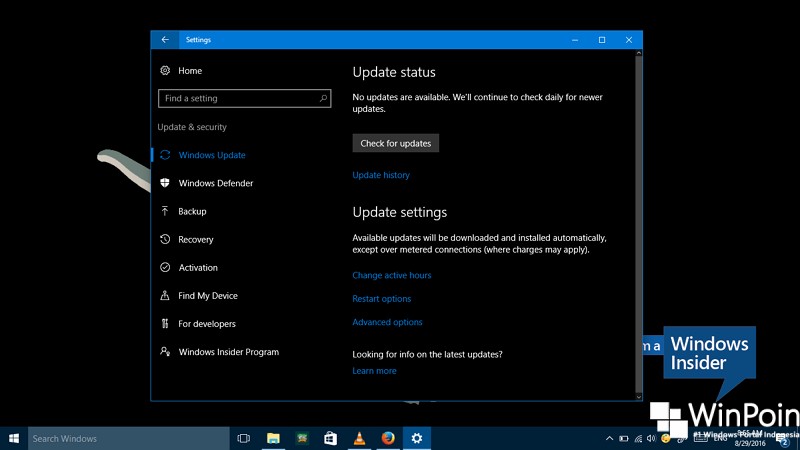The width and height of the screenshot is (800, 450).
Task: Switch to Find My Device settings
Action: coord(208,295)
